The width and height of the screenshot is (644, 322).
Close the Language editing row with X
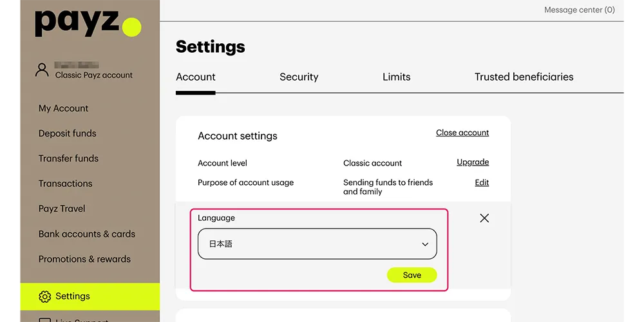pos(484,218)
